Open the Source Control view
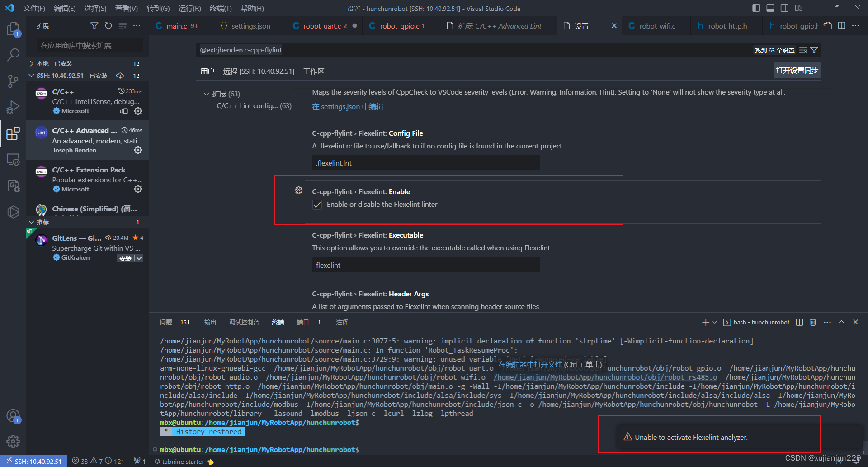The height and width of the screenshot is (467, 868). tap(13, 81)
